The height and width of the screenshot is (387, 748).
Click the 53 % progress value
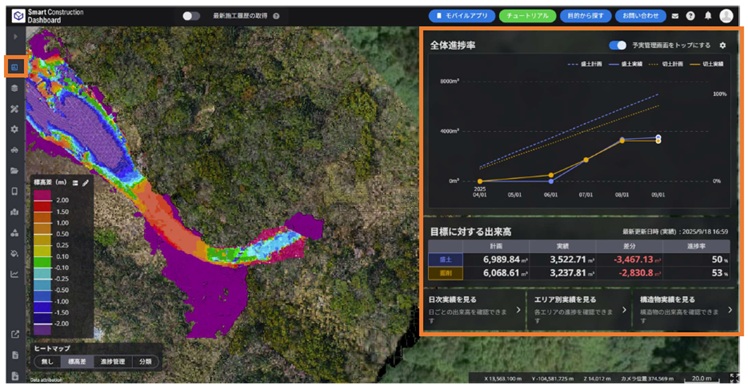[x=720, y=273]
